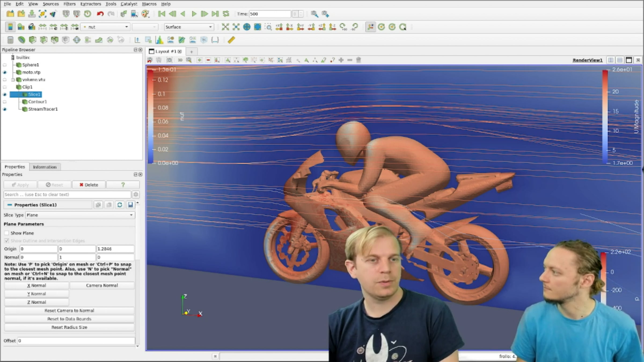The height and width of the screenshot is (362, 644).
Task: Click the Zoom to Box icon
Action: pos(268,27)
